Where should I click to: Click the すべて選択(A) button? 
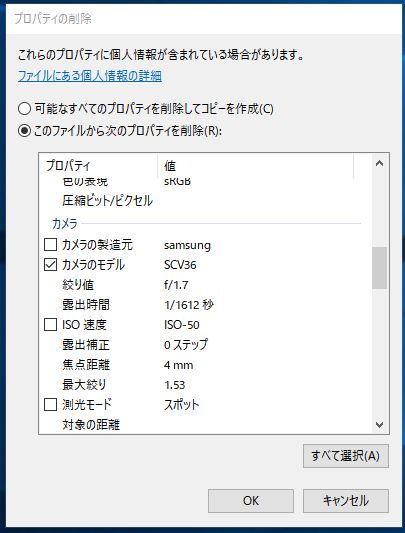345,456
